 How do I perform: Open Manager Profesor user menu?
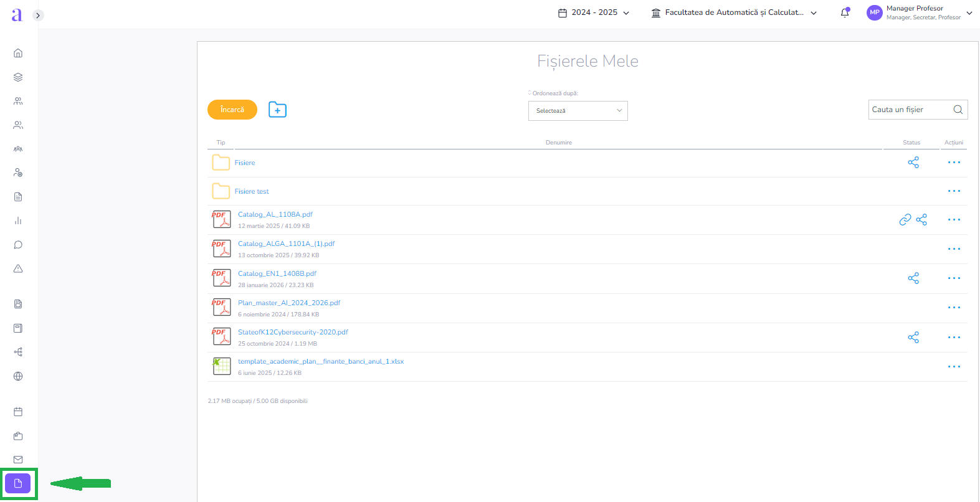919,12
